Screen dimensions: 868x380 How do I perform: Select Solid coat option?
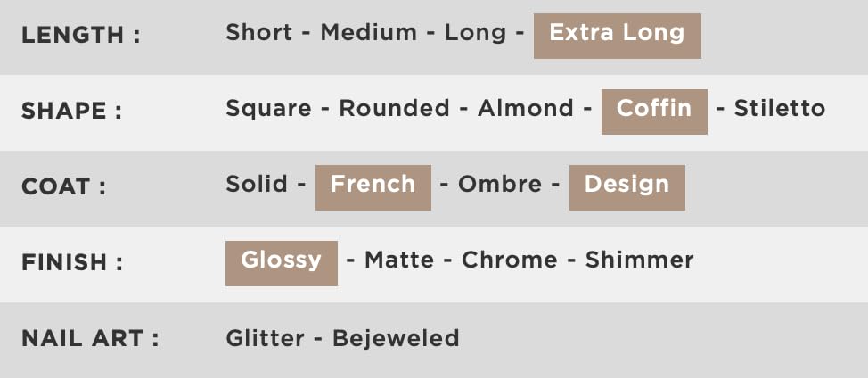(257, 184)
